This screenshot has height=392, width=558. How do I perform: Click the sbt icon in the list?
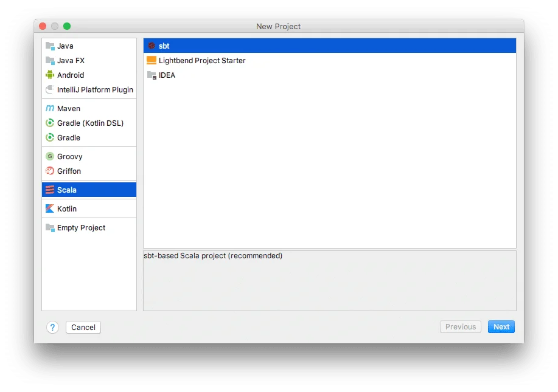coord(152,46)
